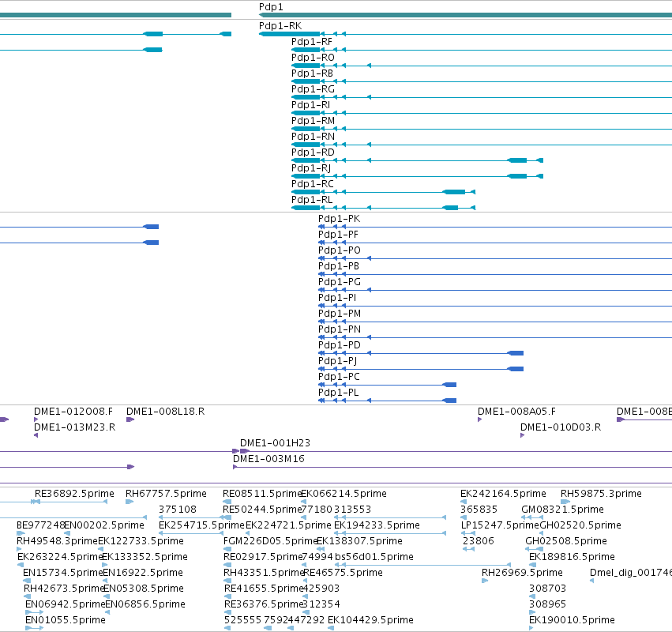The image size is (672, 632).
Task: Select the Pdp1-RM transcript label
Action: pos(313,121)
